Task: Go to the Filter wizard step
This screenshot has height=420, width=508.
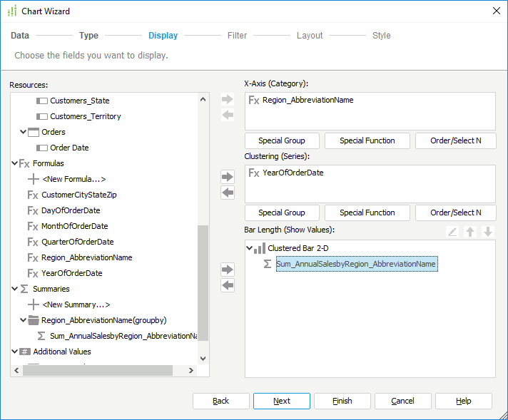Action: point(237,36)
